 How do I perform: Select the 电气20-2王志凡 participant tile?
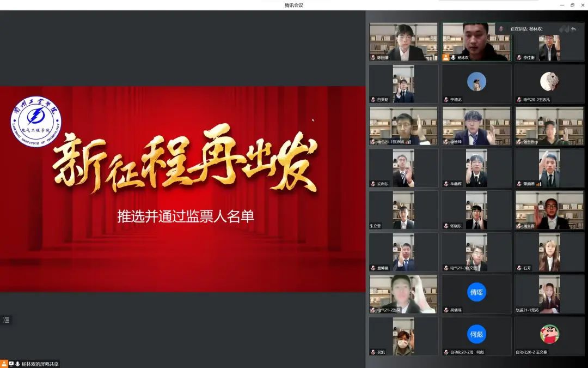[549, 84]
